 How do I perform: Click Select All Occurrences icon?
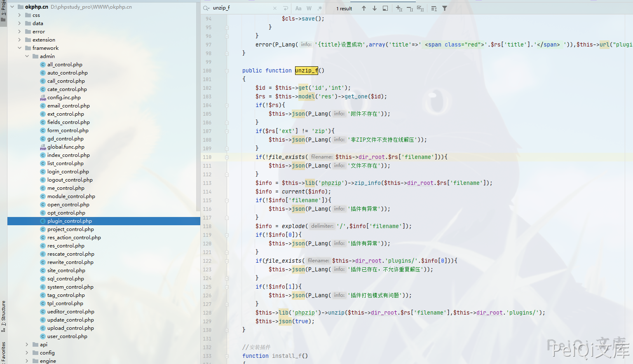[420, 8]
